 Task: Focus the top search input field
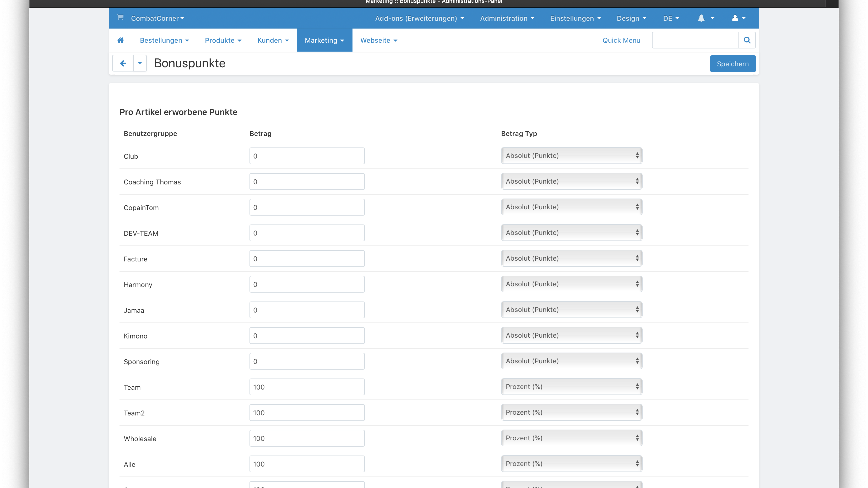pyautogui.click(x=695, y=40)
